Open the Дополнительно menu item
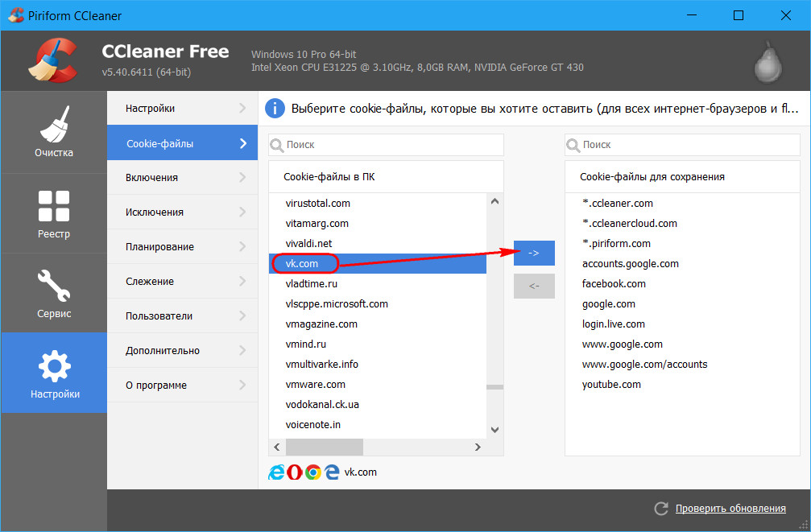Screen dimensions: 811x532 point(182,351)
